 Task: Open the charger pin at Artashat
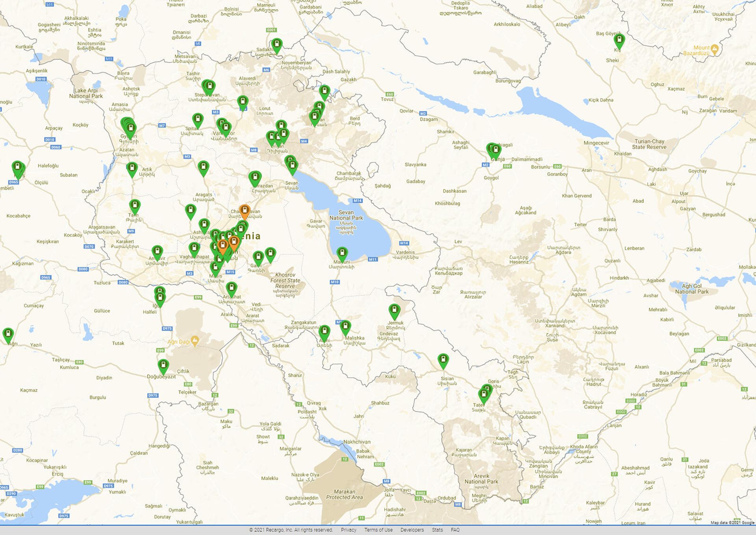click(232, 289)
